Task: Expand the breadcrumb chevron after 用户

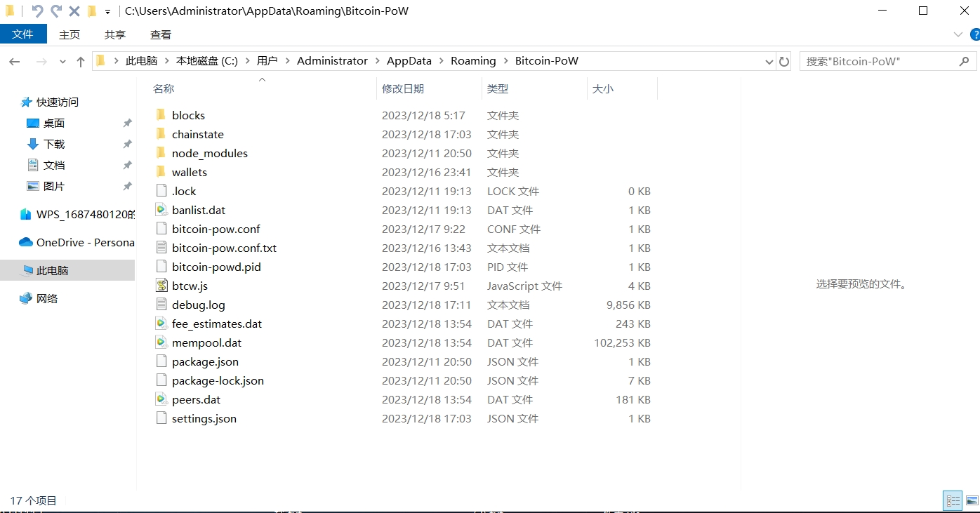Action: point(287,61)
